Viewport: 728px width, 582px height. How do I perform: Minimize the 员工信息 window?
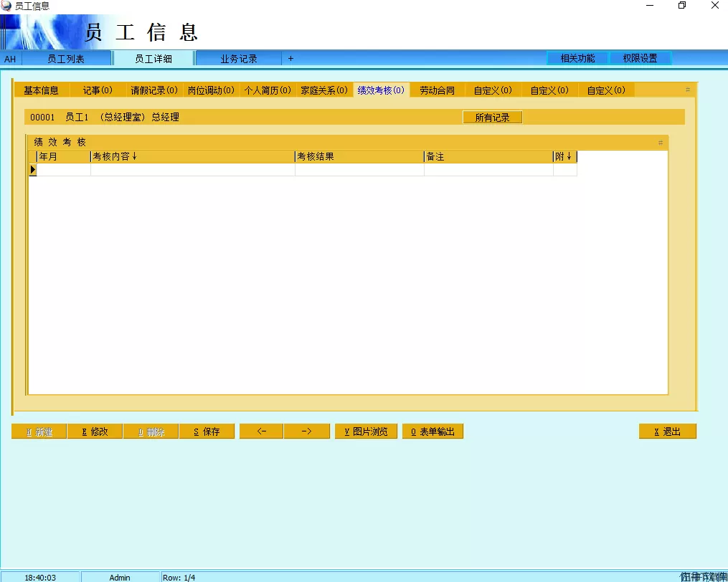point(650,6)
